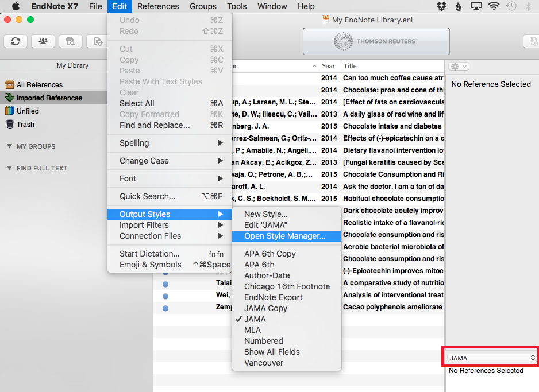Select the JAMA Copy style
This screenshot has width=539, height=392.
pyautogui.click(x=287, y=308)
